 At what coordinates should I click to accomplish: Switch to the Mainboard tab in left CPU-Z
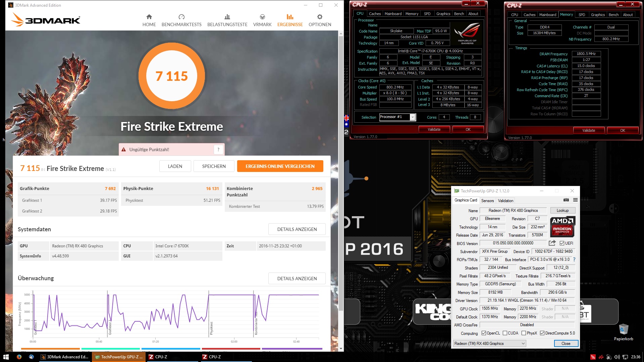[393, 14]
